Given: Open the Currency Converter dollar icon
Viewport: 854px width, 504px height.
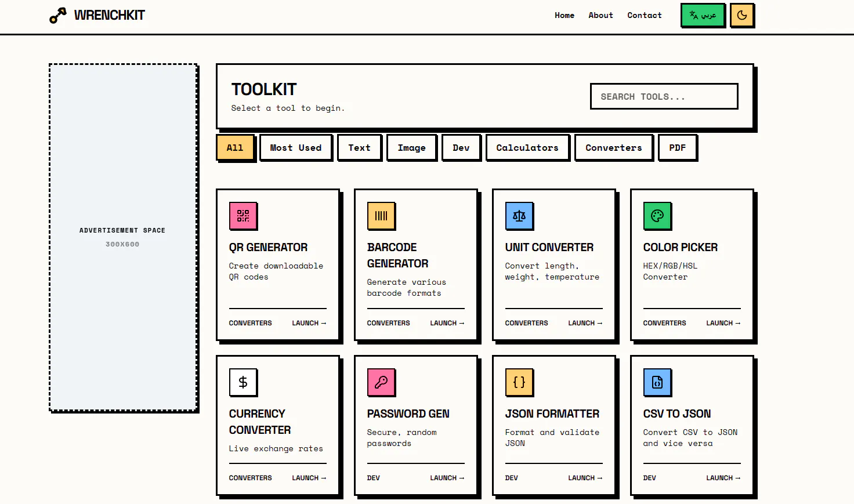Looking at the screenshot, I should [x=243, y=382].
